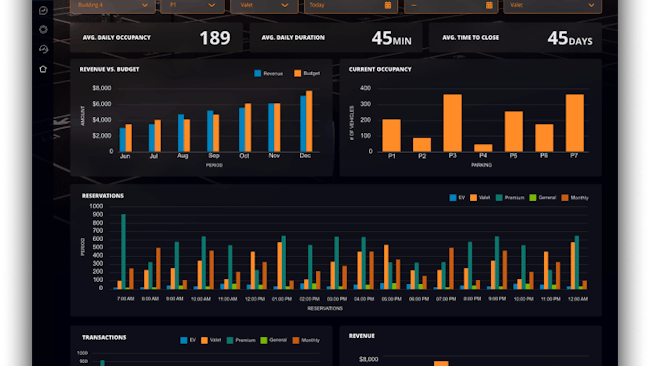
Task: Expand the Building 4 dropdown
Action: pos(113,5)
